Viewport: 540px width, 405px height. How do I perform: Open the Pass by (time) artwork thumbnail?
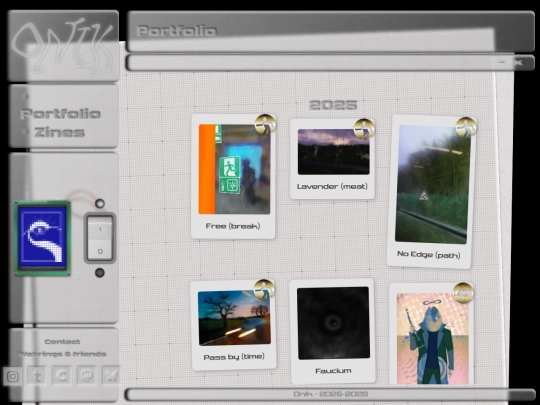pos(235,318)
